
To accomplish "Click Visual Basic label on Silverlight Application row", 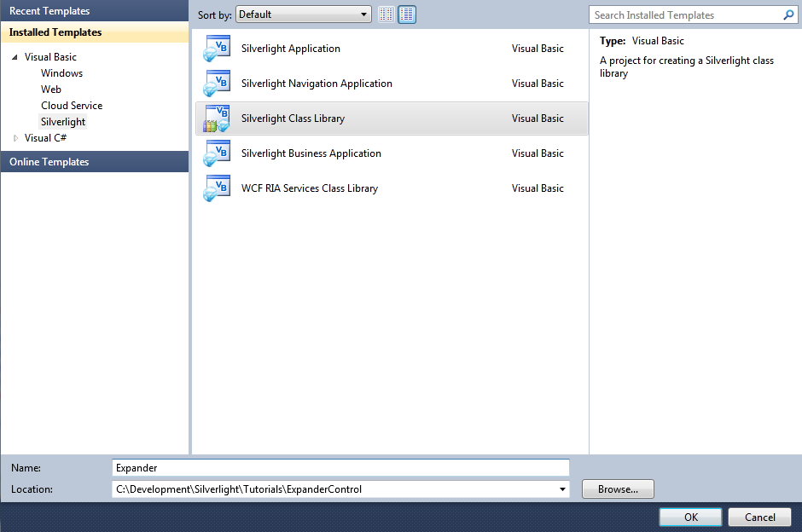I will [x=538, y=49].
